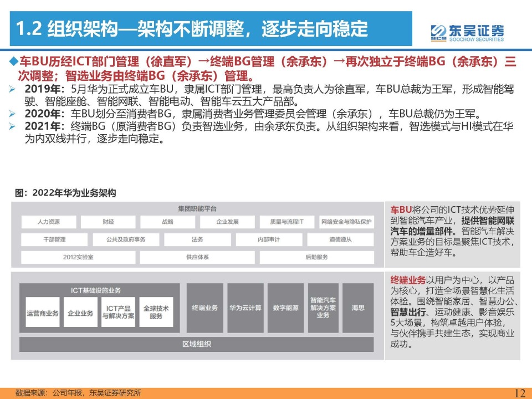
Task: Click the '区域组织' bar
Action: point(196,344)
